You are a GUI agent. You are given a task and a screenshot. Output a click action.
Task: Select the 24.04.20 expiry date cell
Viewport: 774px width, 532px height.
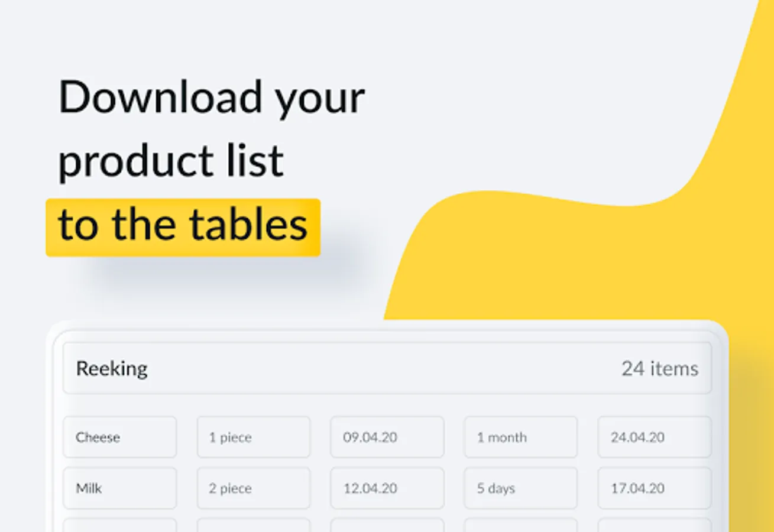(655, 437)
